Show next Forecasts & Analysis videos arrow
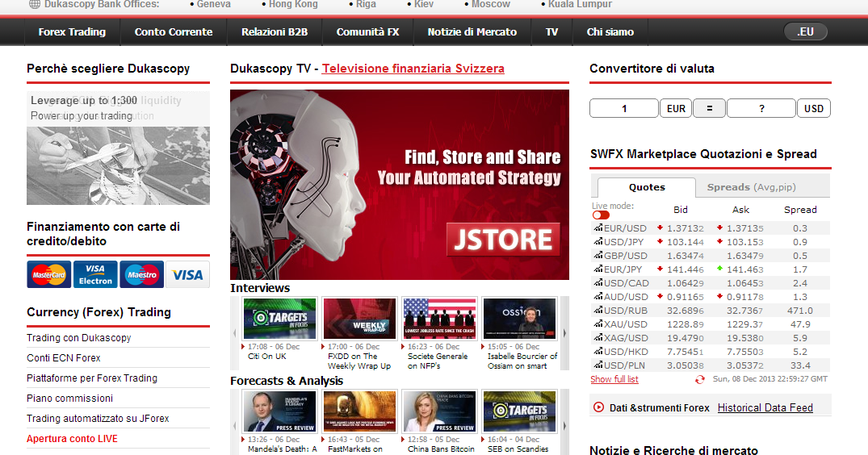The image size is (868, 455). pyautogui.click(x=564, y=426)
